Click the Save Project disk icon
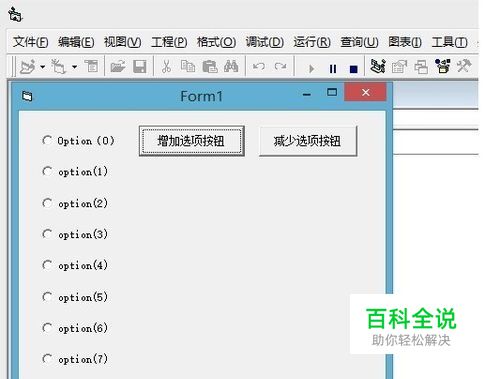Image resolution: width=500 pixels, height=379 pixels. pyautogui.click(x=140, y=66)
